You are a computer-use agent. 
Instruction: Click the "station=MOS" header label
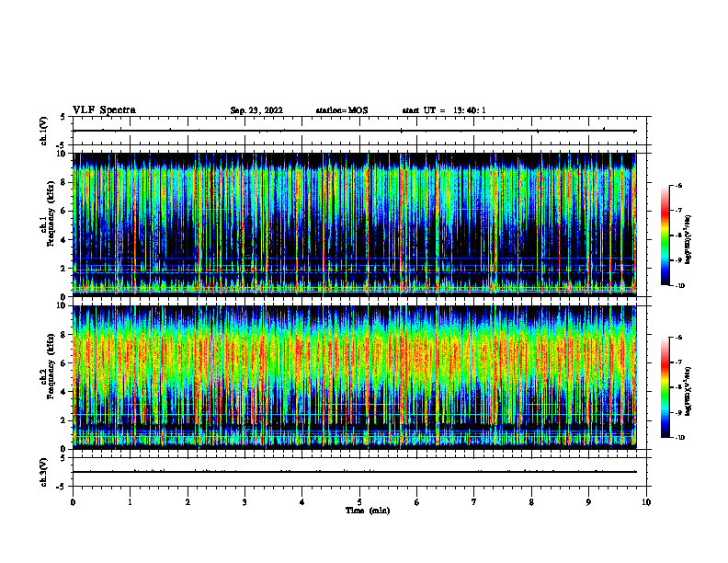[x=342, y=110]
